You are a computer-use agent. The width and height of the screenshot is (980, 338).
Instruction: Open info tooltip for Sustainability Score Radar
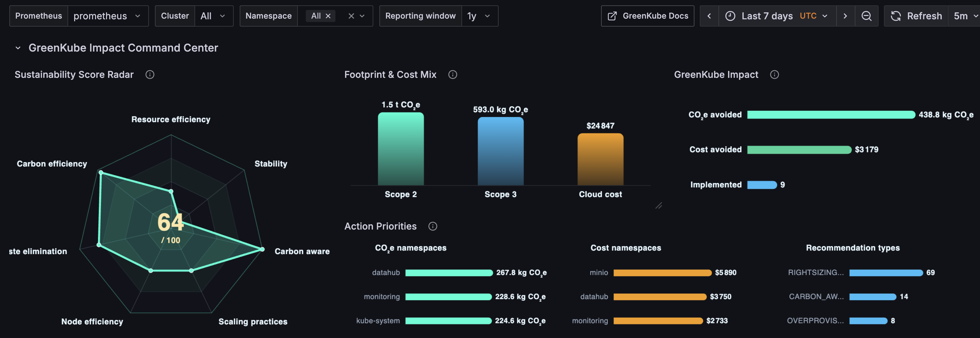click(150, 75)
